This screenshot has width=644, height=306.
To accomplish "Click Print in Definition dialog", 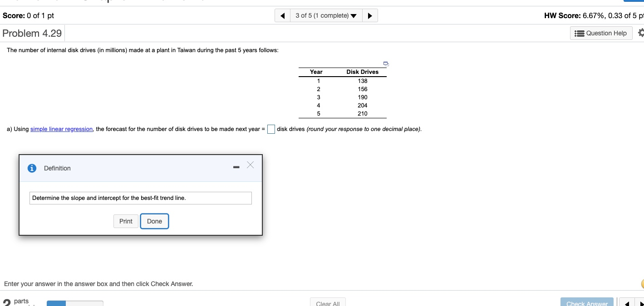I will coord(126,221).
